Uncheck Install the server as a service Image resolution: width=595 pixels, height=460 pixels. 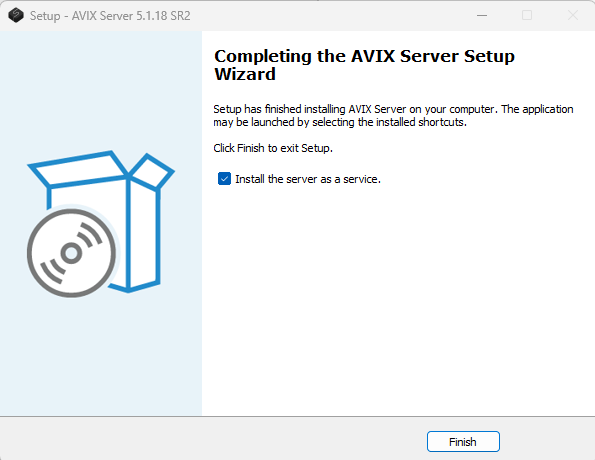point(224,178)
